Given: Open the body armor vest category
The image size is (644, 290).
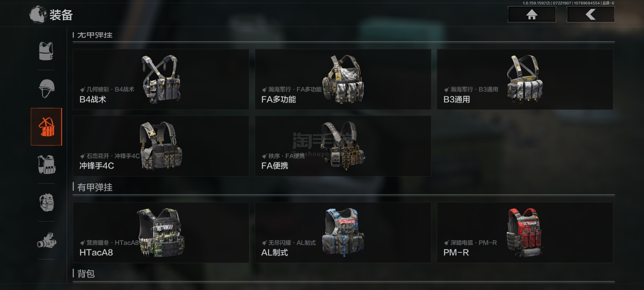Looking at the screenshot, I should pos(46,51).
